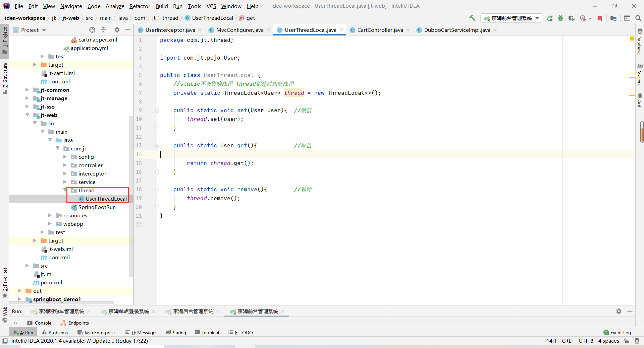Screen dimensions: 644x348
Task: Click the locate/scroll from source target icon
Action: point(92,30)
